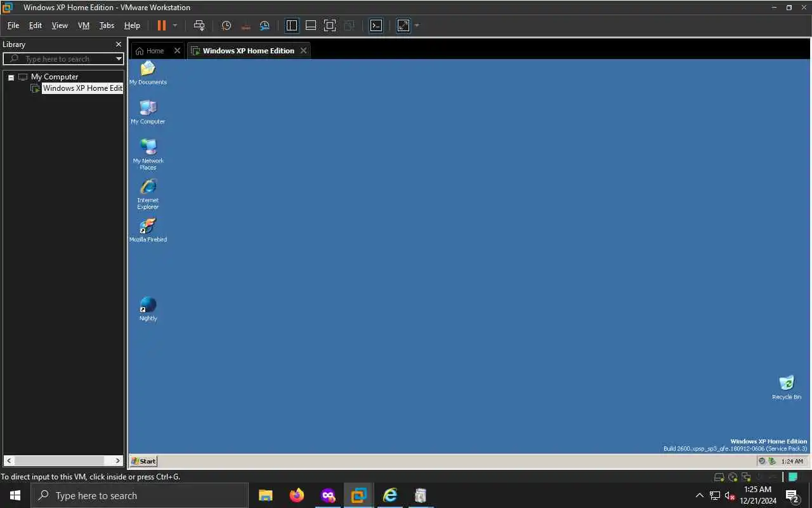Open the Edit menu
812x508 pixels.
[x=36, y=25]
